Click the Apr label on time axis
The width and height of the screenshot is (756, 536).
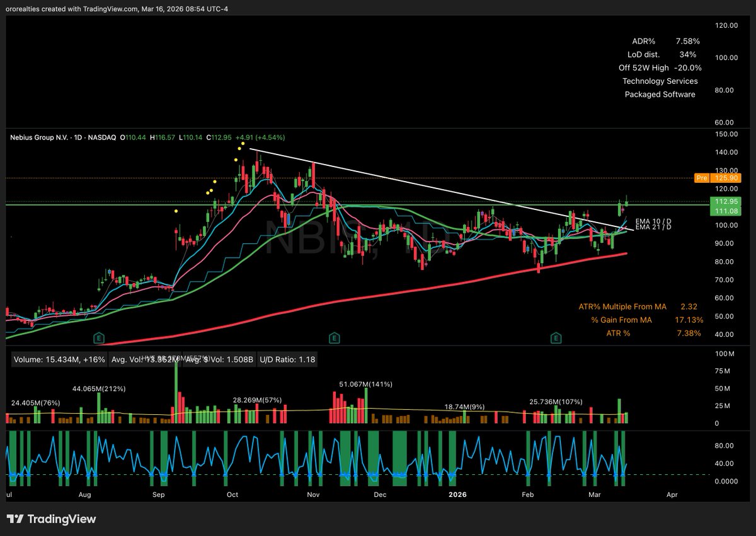[672, 495]
